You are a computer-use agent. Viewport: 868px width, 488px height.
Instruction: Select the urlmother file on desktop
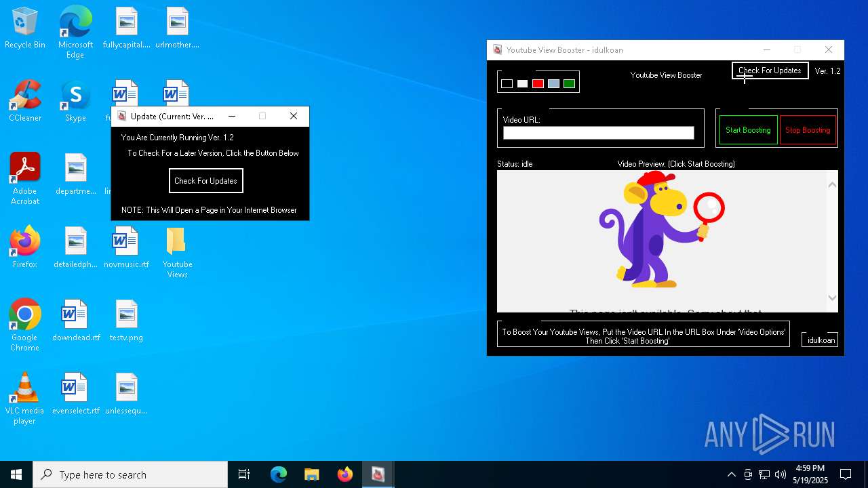click(x=177, y=28)
